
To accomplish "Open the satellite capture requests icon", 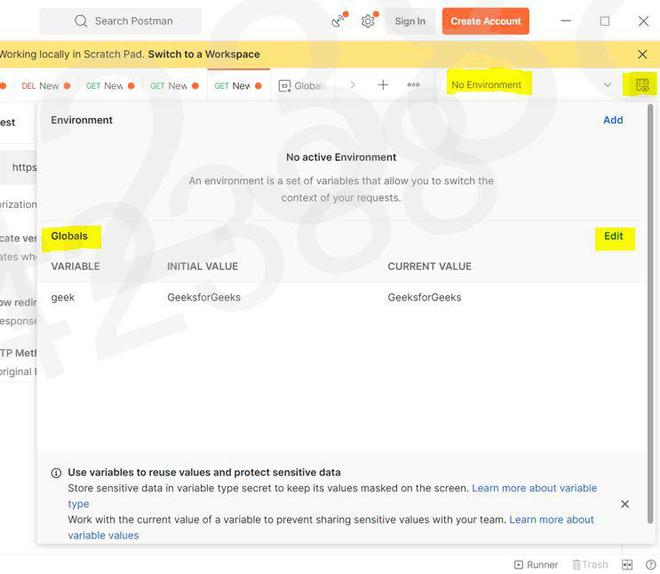I will pos(338,21).
